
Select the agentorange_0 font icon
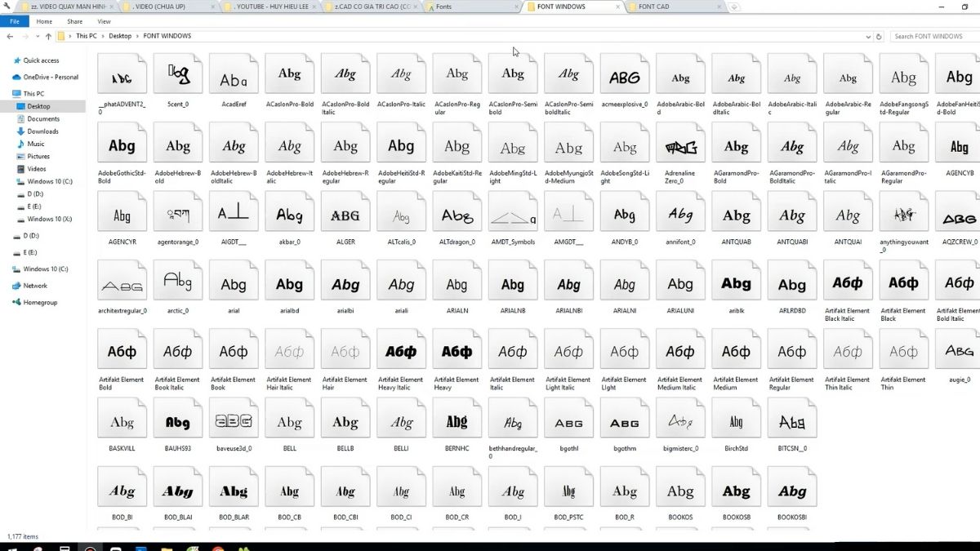[177, 212]
